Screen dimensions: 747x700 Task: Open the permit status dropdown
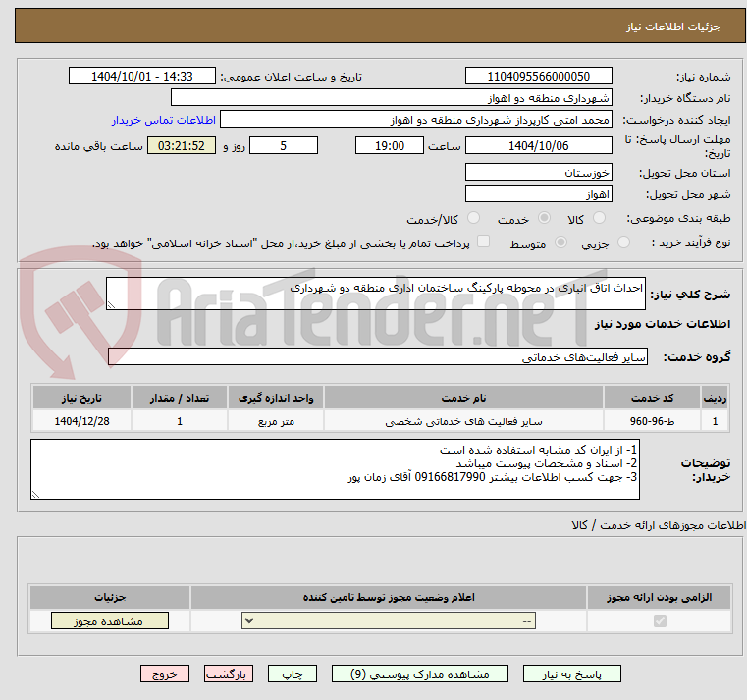389,620
